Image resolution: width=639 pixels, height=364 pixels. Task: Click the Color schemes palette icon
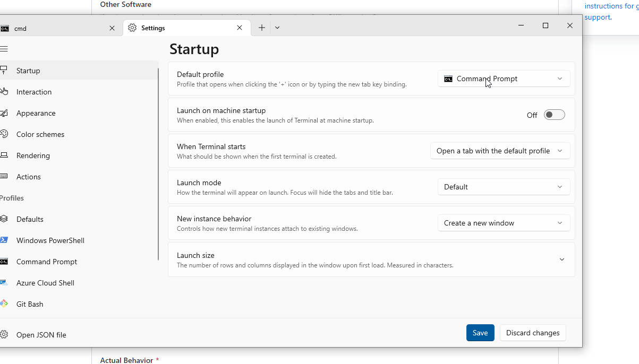pyautogui.click(x=4, y=134)
